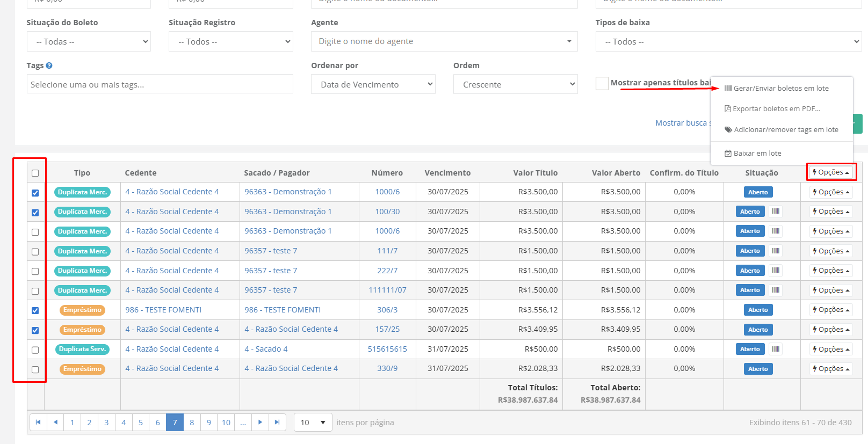
Task: Uncheck the checkbox for row 306/3
Action: [35, 311]
